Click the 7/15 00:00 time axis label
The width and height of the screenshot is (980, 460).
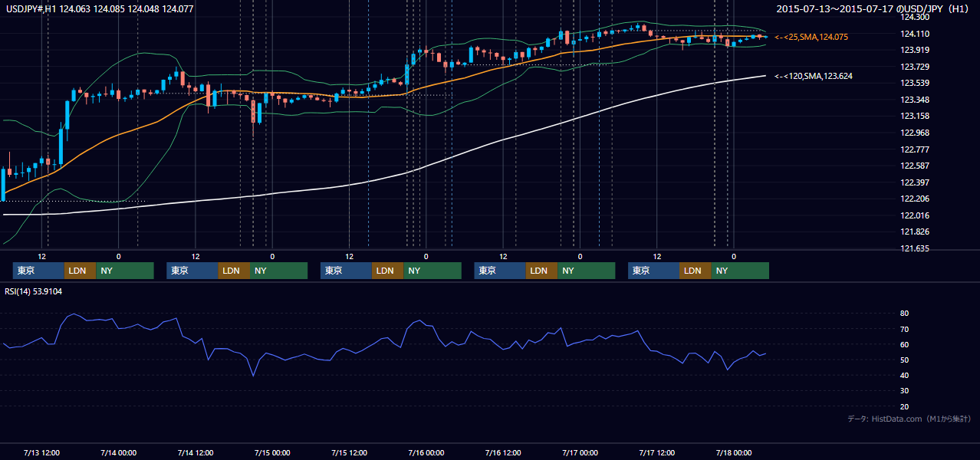[272, 452]
